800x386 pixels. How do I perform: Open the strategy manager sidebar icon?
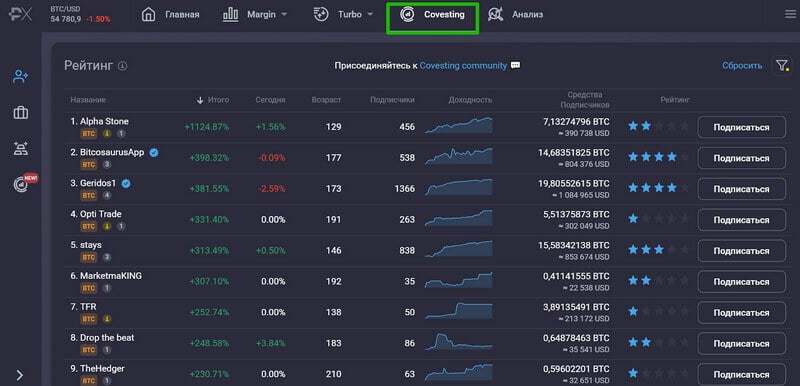[x=21, y=148]
